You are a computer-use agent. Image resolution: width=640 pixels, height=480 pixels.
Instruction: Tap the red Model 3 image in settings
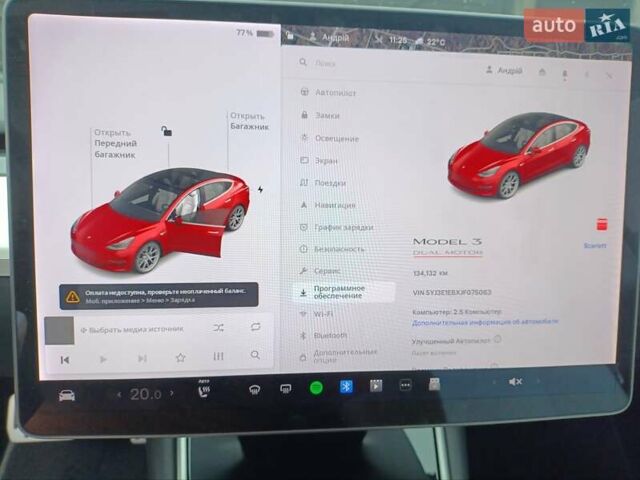518,155
